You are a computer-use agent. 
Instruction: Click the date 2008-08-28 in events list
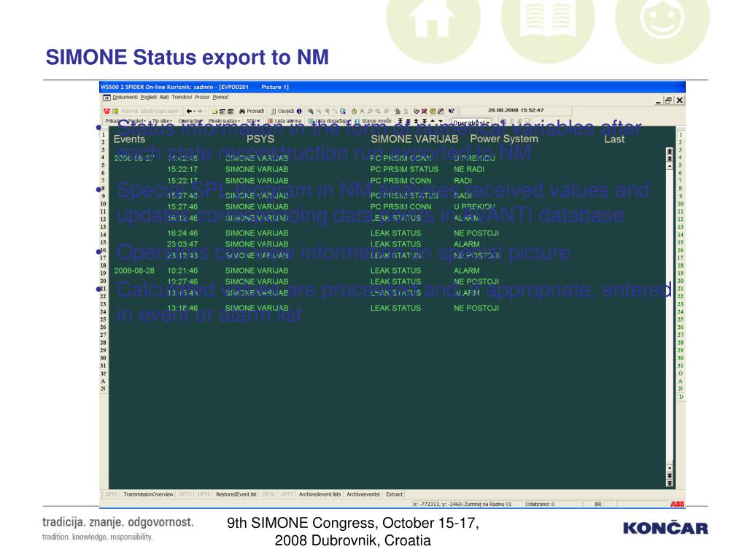[134, 271]
